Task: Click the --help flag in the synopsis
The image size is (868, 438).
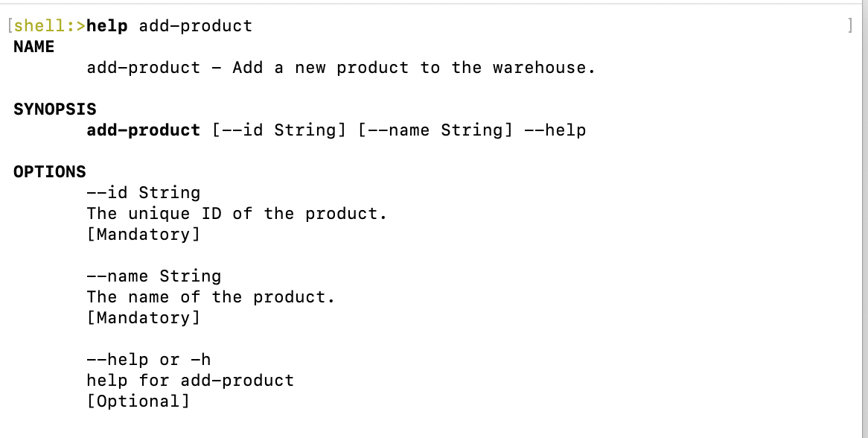Action: click(555, 130)
